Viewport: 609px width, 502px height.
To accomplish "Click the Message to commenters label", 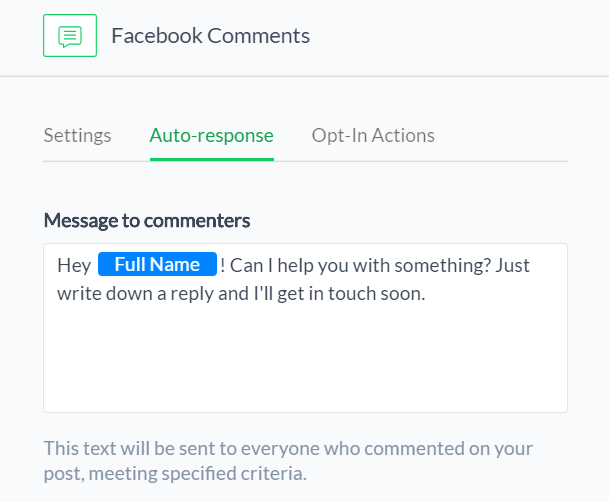I will (x=146, y=220).
